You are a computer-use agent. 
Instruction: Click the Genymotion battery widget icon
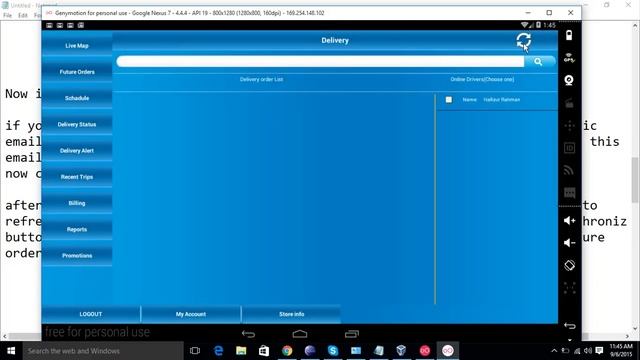coord(569,36)
